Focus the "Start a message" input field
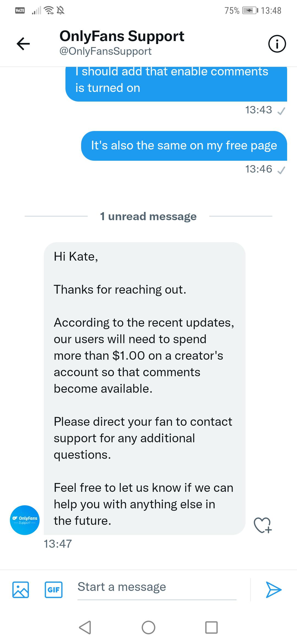Image resolution: width=297 pixels, height=644 pixels. [x=157, y=587]
